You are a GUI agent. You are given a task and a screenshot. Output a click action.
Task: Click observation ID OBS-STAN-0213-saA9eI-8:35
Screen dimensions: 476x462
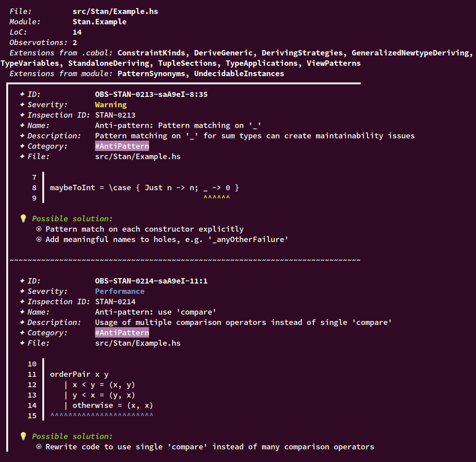coord(151,95)
